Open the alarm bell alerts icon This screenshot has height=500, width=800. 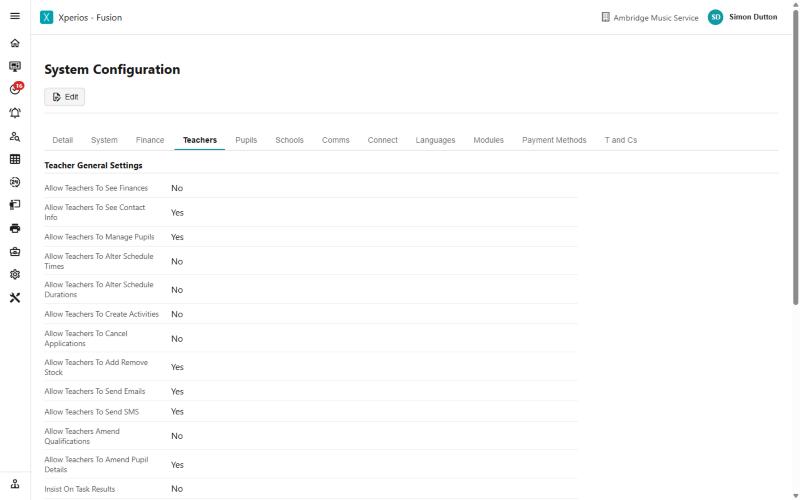point(15,113)
